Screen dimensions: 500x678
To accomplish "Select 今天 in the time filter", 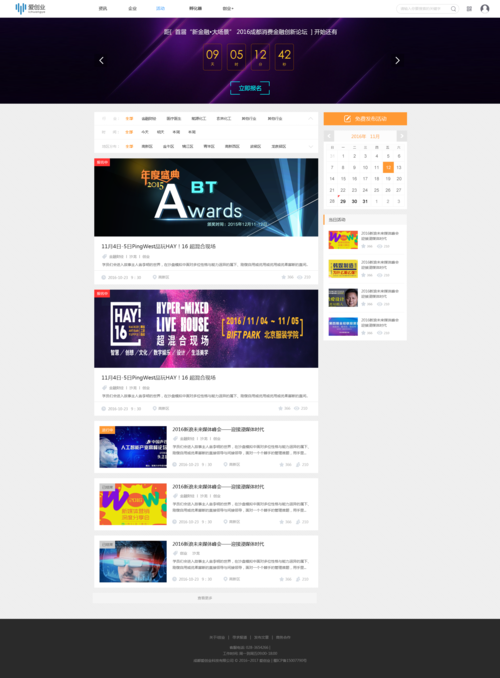I will (145, 132).
